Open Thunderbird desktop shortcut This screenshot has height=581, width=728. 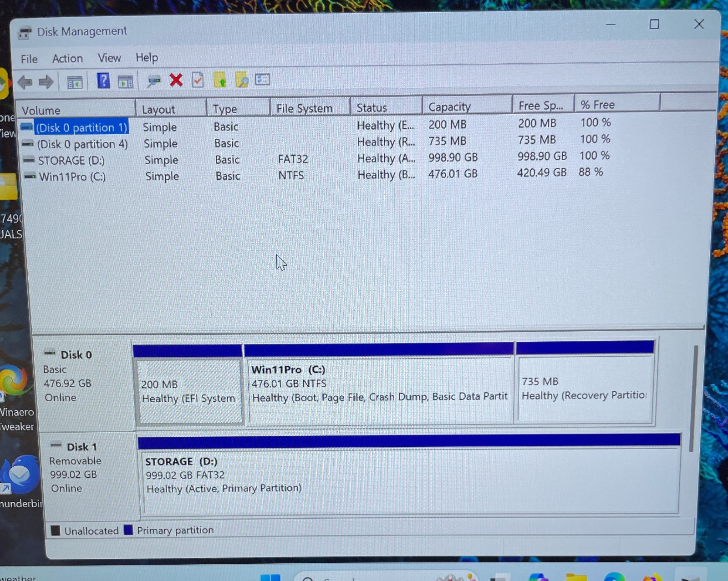(20, 482)
